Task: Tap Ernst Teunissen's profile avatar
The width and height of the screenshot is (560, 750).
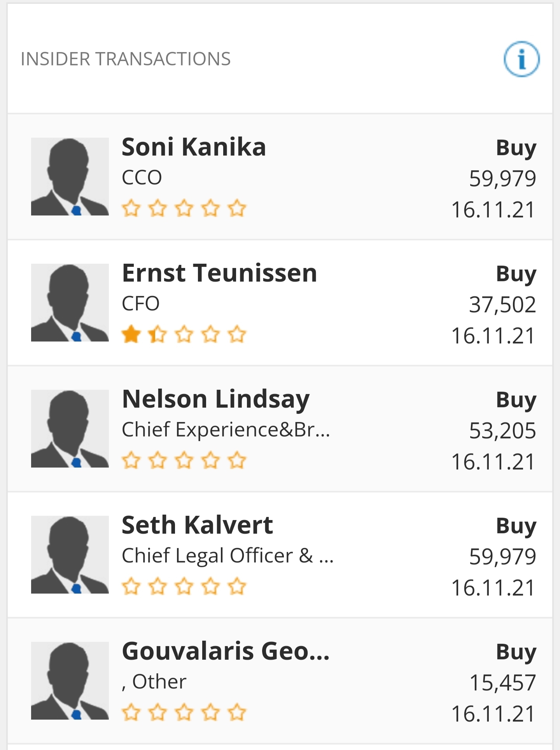Action: point(70,303)
